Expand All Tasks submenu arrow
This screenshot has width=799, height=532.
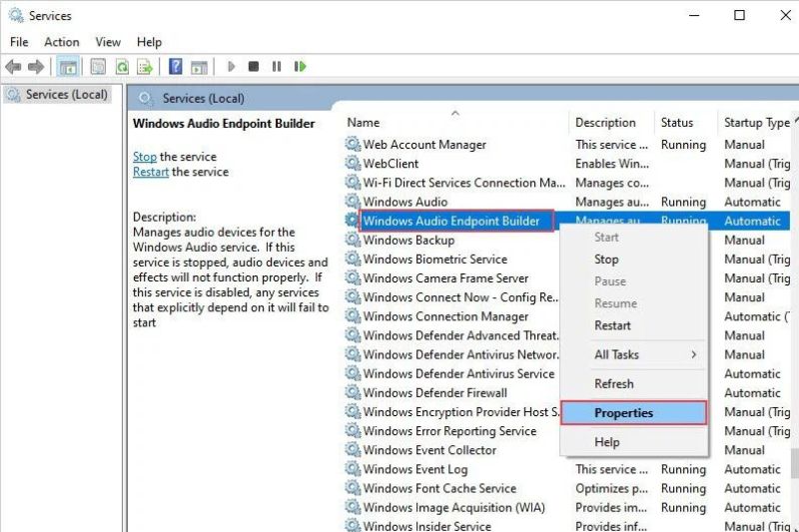point(693,354)
